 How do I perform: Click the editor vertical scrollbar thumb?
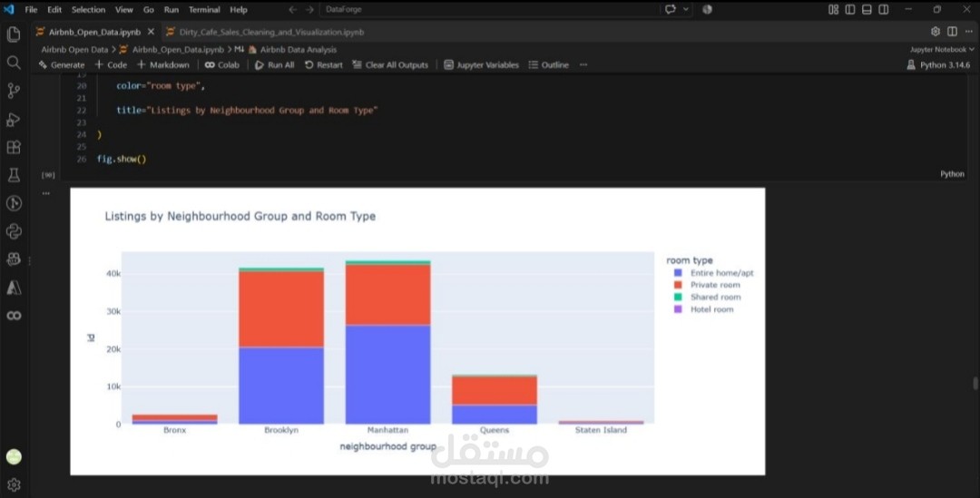975,383
